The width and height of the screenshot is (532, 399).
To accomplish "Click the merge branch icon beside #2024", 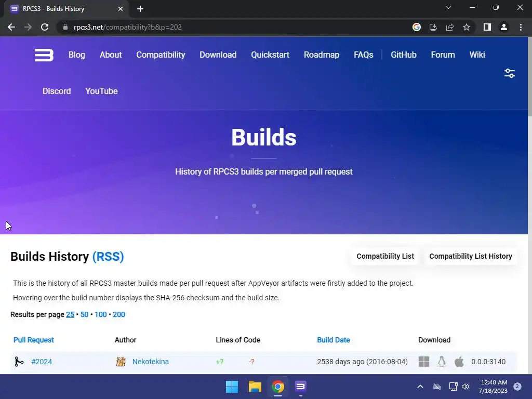I will pos(19,362).
